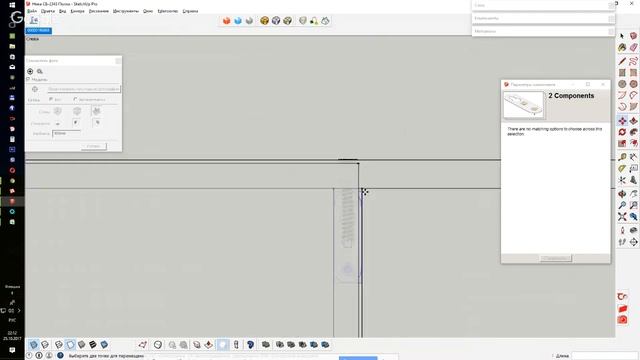This screenshot has height=360, width=640.
Task: Switch to Shaded With Textures style
Action: coord(93,345)
